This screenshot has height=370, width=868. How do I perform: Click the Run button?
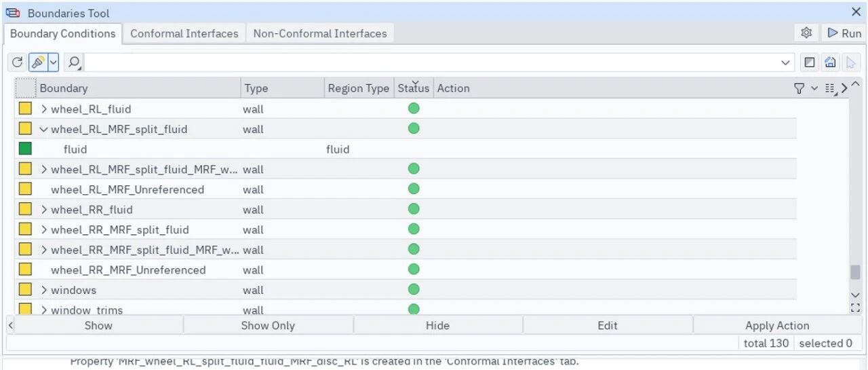[844, 33]
